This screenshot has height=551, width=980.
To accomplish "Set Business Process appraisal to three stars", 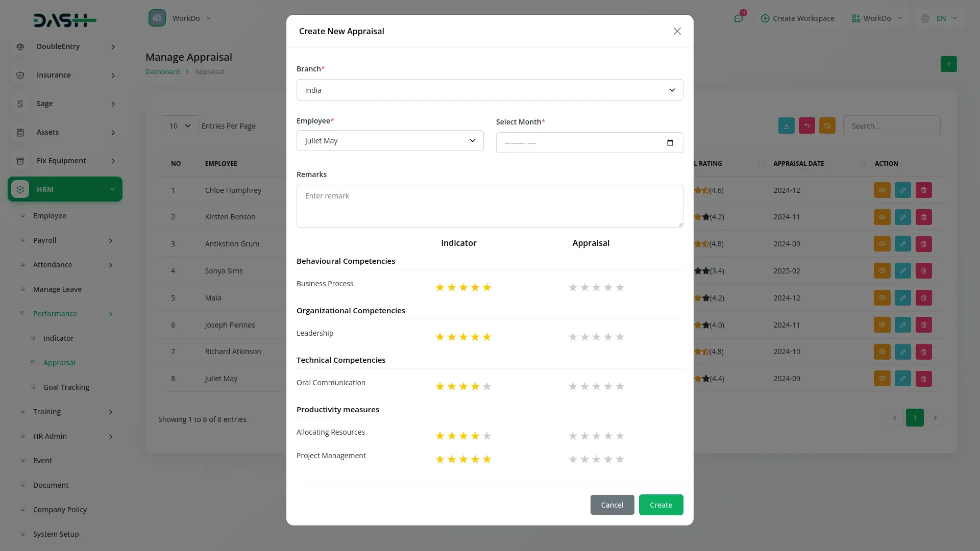I will [596, 288].
